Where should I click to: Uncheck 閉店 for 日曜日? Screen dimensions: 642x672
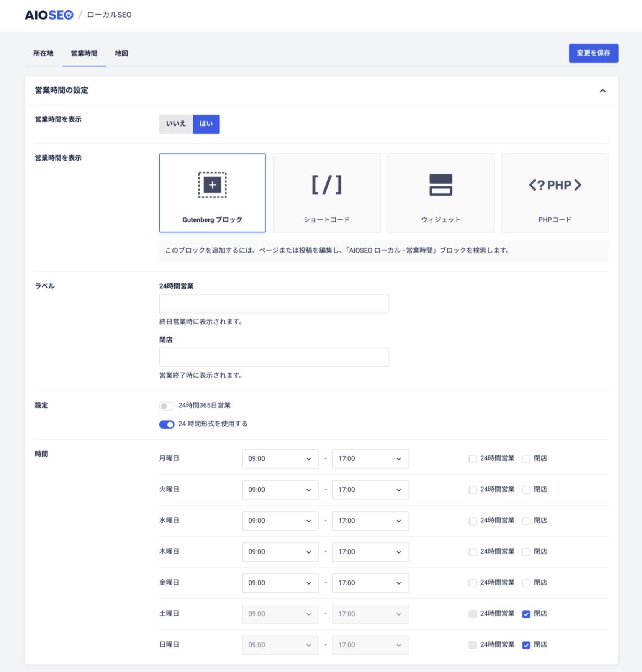pyautogui.click(x=526, y=645)
